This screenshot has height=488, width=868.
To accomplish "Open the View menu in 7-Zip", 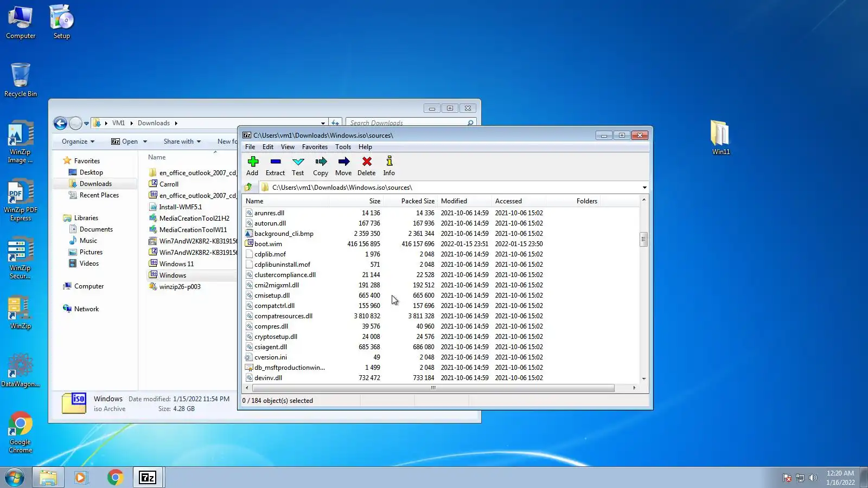I will [x=288, y=147].
